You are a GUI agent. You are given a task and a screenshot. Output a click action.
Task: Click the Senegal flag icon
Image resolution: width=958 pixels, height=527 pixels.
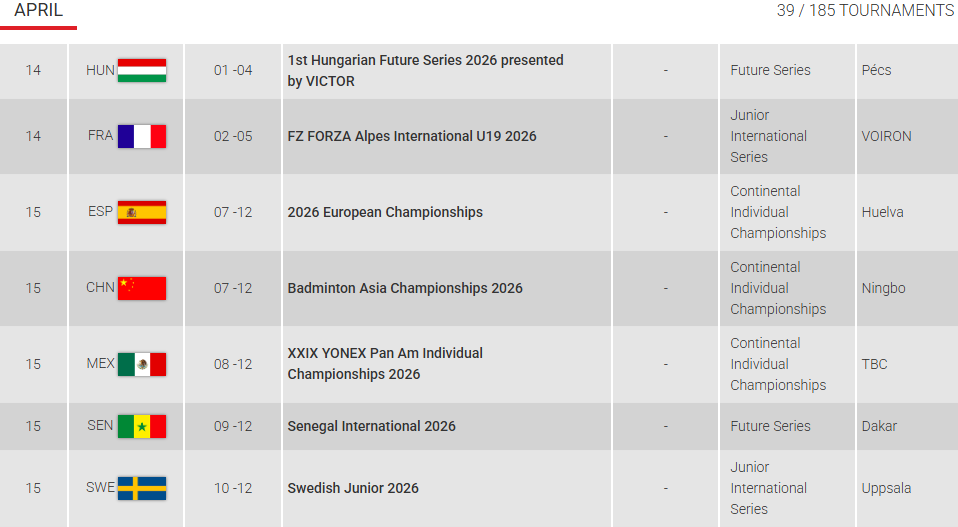(x=141, y=426)
